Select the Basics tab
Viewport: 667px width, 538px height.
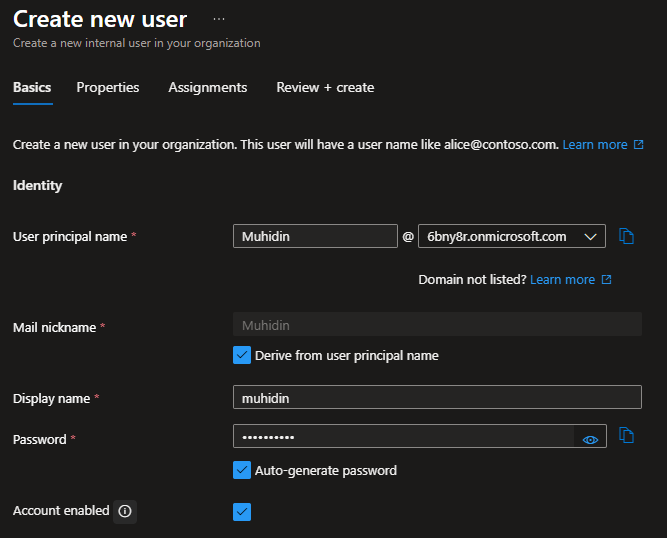[x=32, y=88]
